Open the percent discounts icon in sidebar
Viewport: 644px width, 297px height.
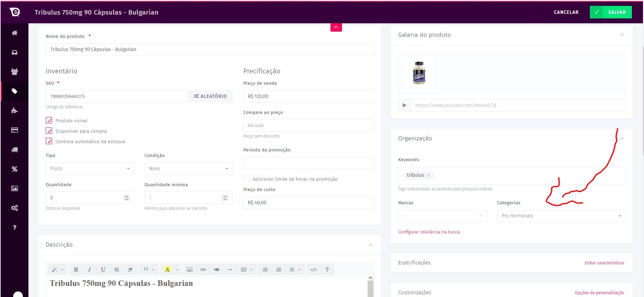pos(15,169)
